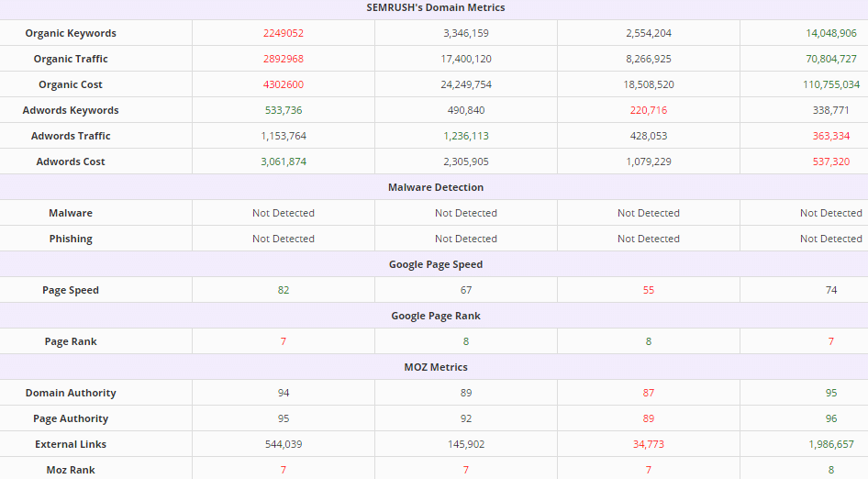Click the green Page Authority value 96

pos(831,418)
